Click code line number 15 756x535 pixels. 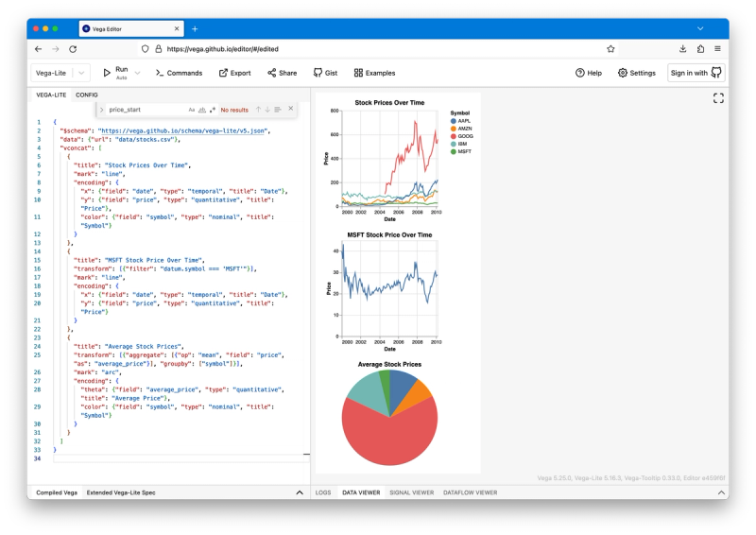pos(38,260)
